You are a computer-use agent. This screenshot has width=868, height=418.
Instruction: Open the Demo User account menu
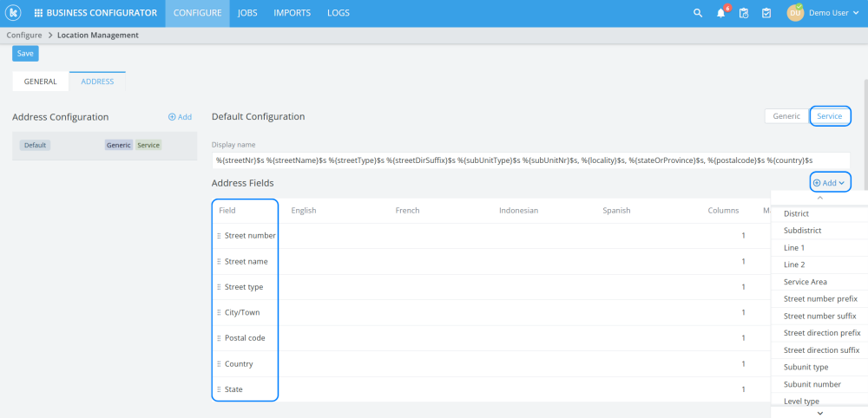coord(835,13)
